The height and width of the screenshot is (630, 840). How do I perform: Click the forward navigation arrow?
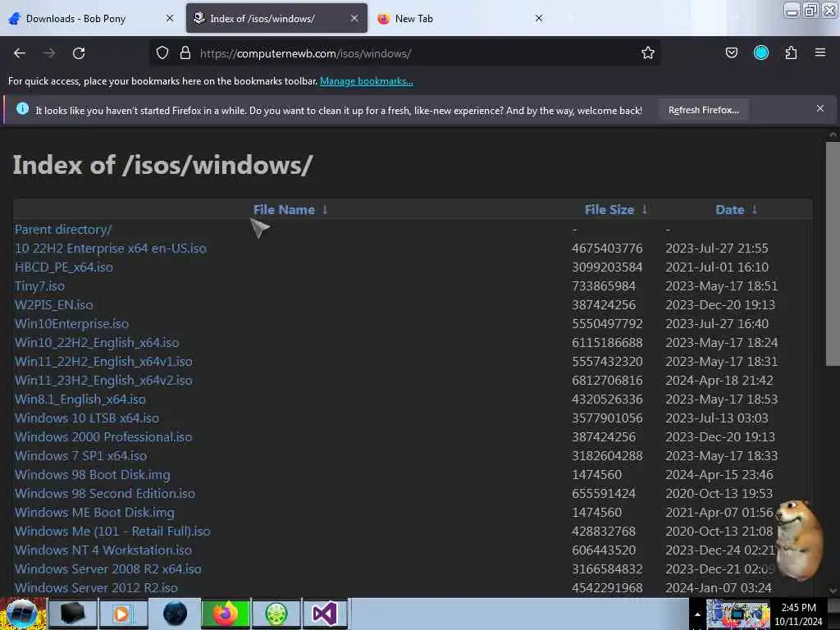(49, 53)
